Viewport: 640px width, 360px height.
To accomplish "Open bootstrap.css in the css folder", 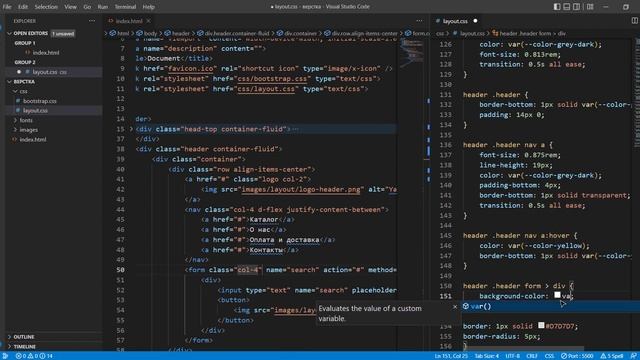I will 40,101.
